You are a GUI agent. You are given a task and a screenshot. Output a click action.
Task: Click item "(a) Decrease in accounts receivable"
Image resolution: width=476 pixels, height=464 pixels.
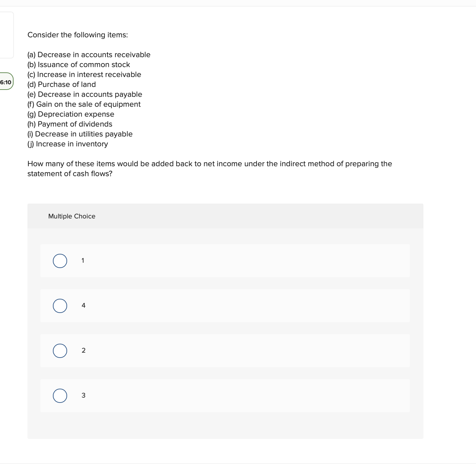(x=89, y=55)
